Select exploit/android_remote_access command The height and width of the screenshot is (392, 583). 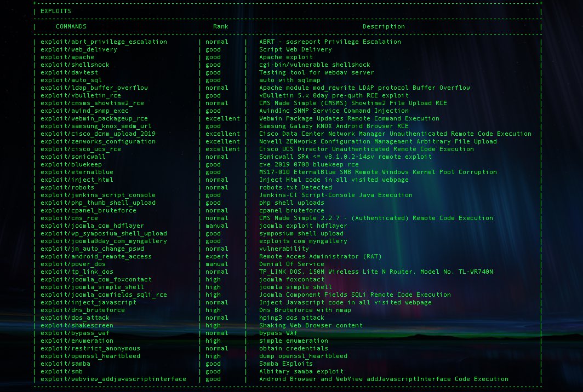[x=96, y=256]
